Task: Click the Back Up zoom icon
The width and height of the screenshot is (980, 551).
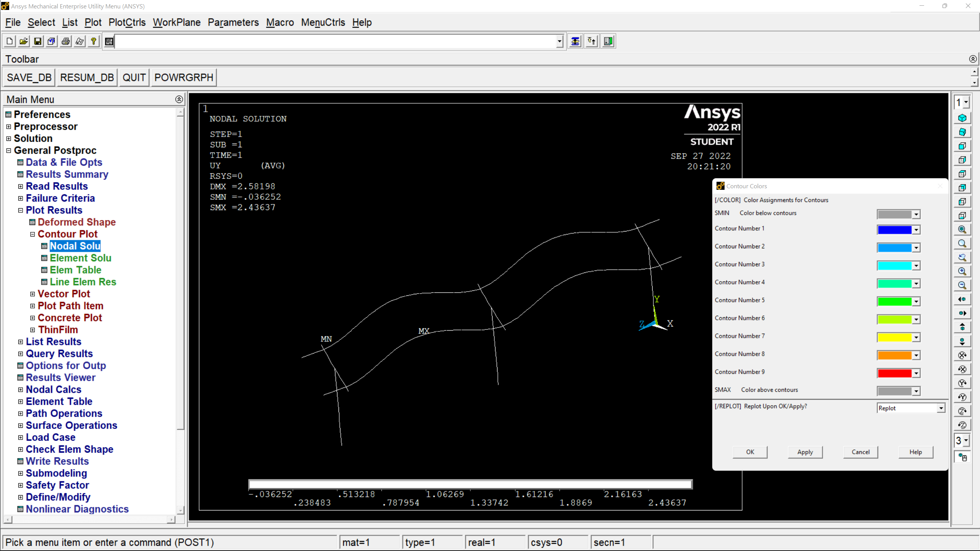Action: point(962,258)
